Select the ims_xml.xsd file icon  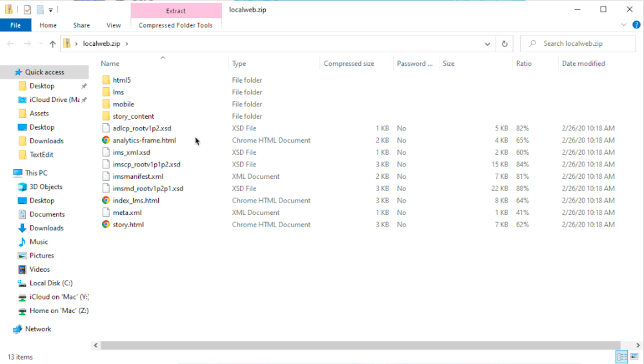tap(106, 152)
